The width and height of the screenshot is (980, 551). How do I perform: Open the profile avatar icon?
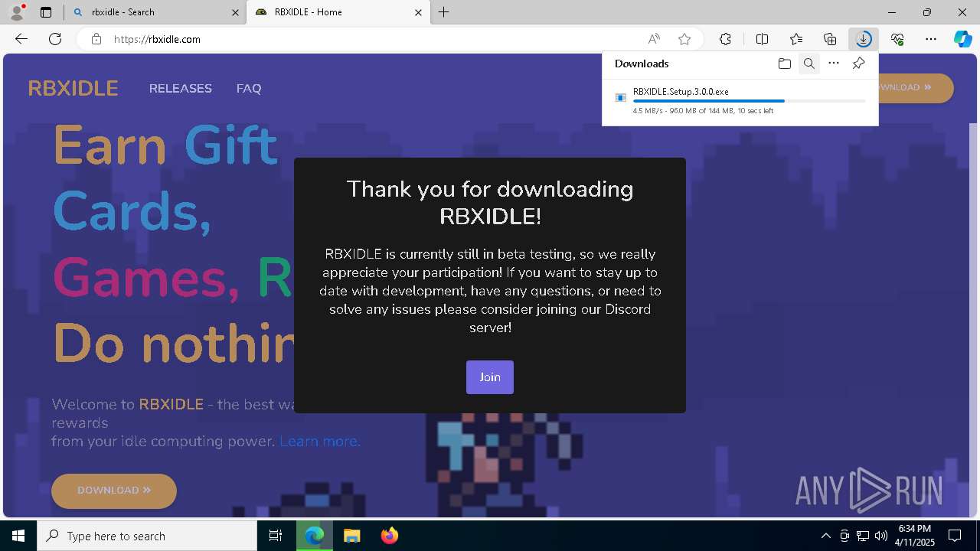[x=17, y=11]
